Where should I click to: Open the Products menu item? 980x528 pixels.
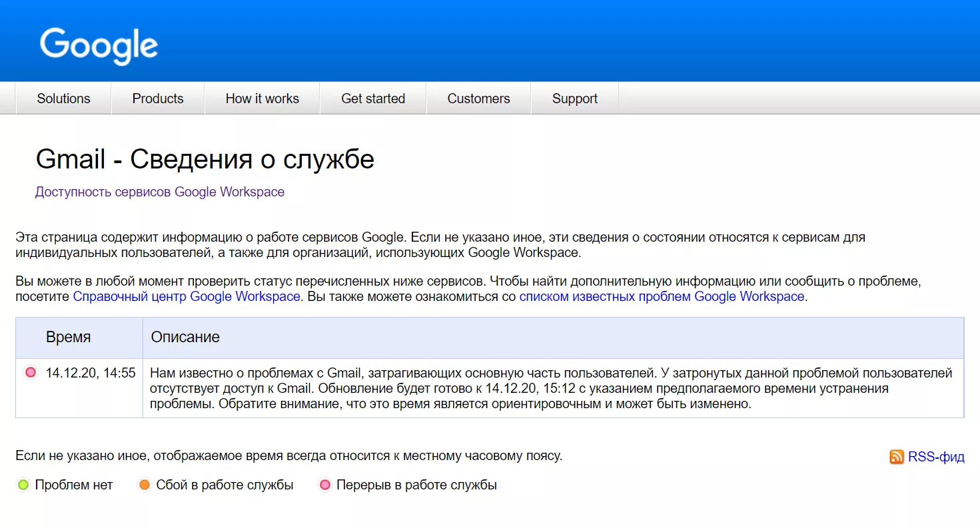tap(158, 99)
